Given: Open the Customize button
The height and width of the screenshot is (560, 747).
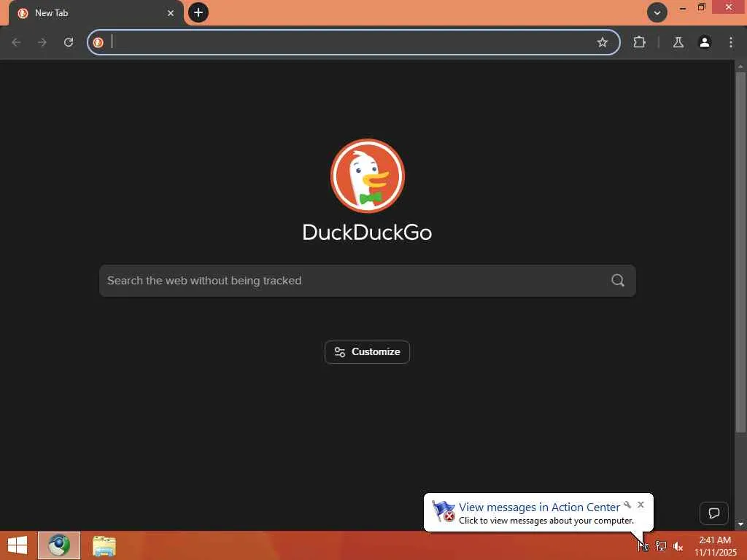Looking at the screenshot, I should (368, 352).
